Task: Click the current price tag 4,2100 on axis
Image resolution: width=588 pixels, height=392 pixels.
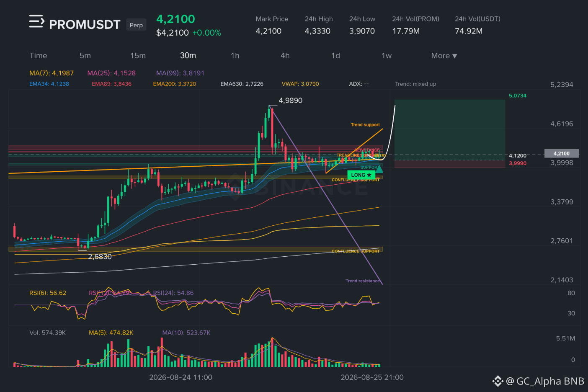Action: (x=562, y=154)
